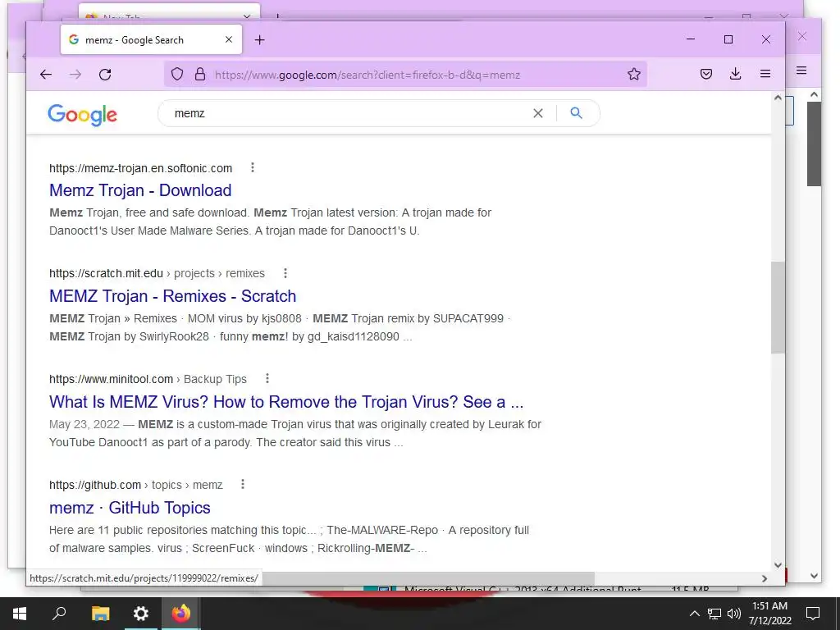Go back using the browser back arrow
The width and height of the screenshot is (840, 630).
coord(46,75)
